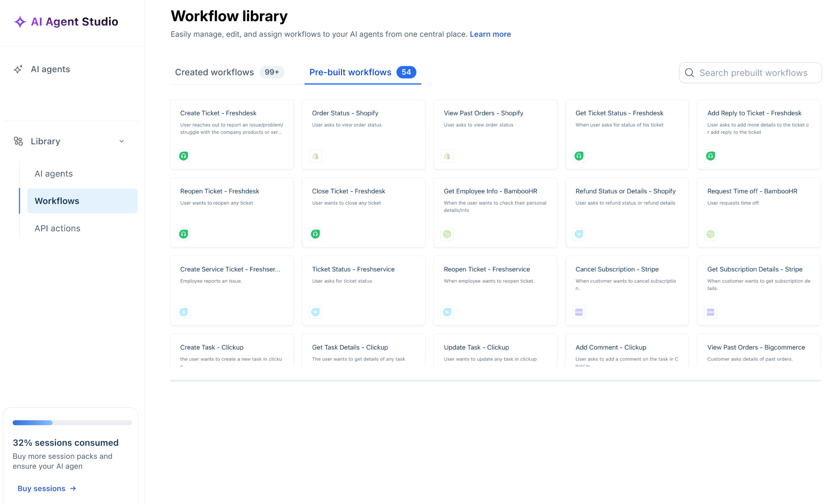The width and height of the screenshot is (832, 504).
Task: Open the Cancel Subscription - Stripe title
Action: pyautogui.click(x=617, y=269)
